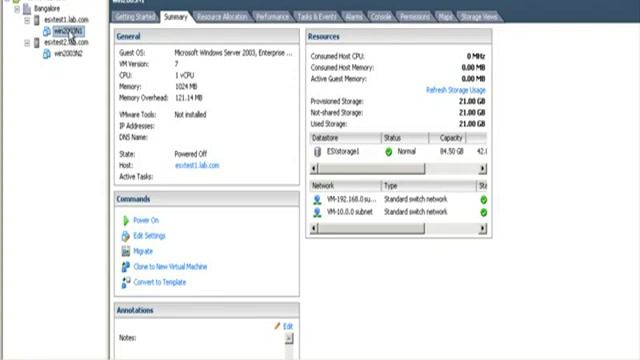Click the Refresh Storage Usage link
The width and height of the screenshot is (640, 360).
tap(456, 90)
